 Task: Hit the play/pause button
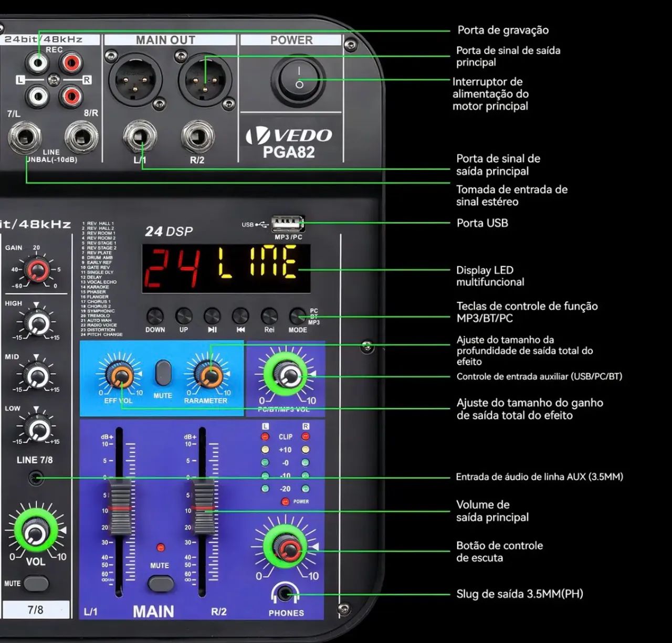pos(212,316)
